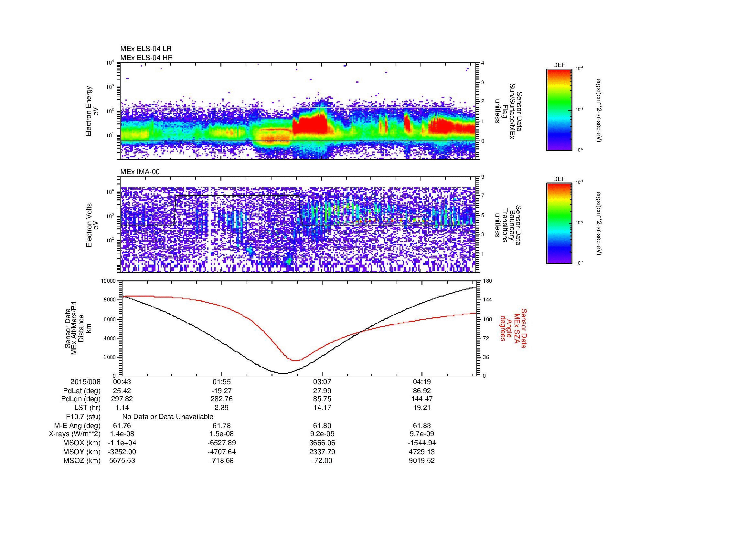Image resolution: width=756 pixels, height=534 pixels.
Task: Click the lower DEF color bar for IMA
Action: coord(559,224)
